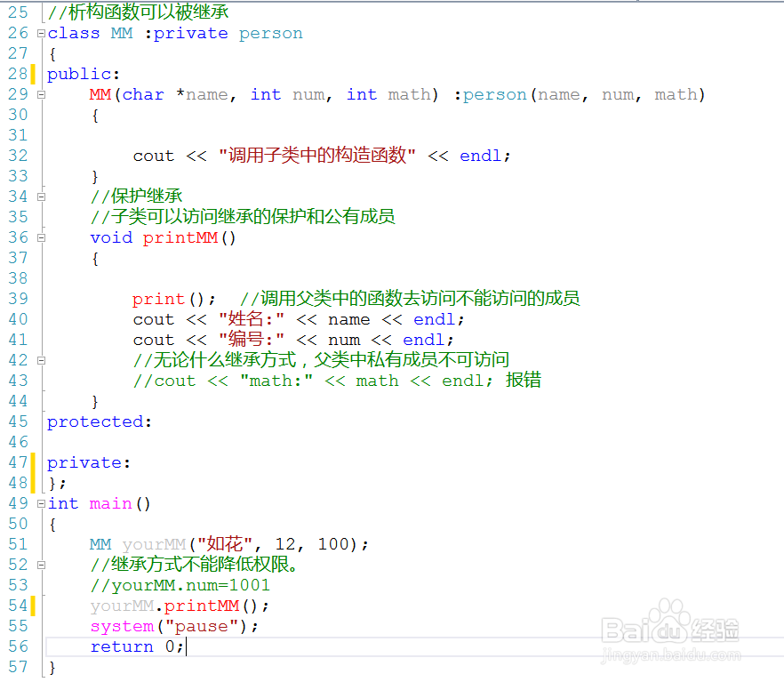Click the string "编号:" on line 41
Viewport: 784px width, 682px height.
[252, 340]
